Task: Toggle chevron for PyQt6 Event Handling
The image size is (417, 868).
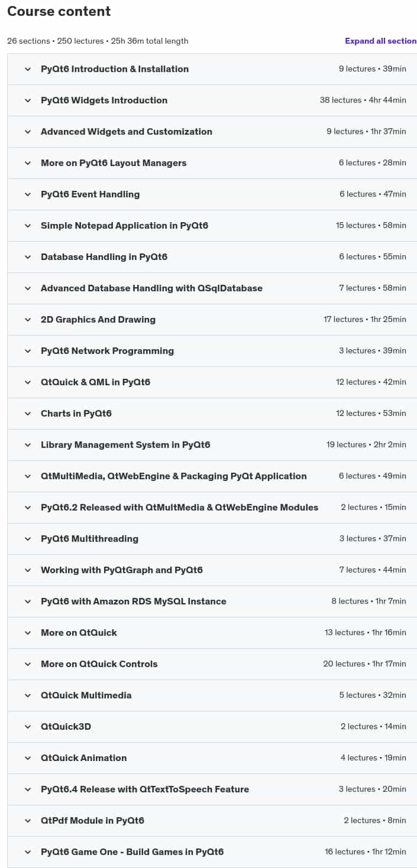Action: coord(27,194)
